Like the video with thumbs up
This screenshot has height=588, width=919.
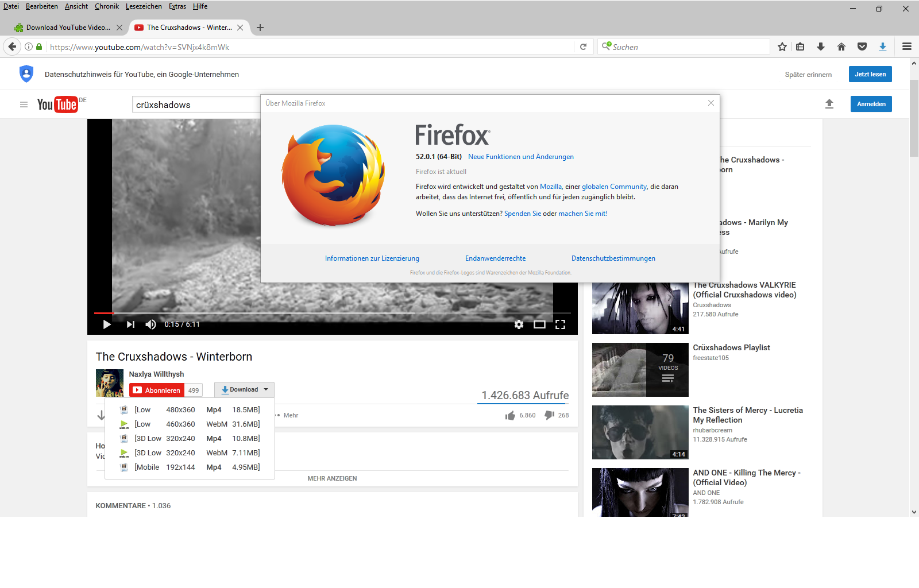click(510, 415)
